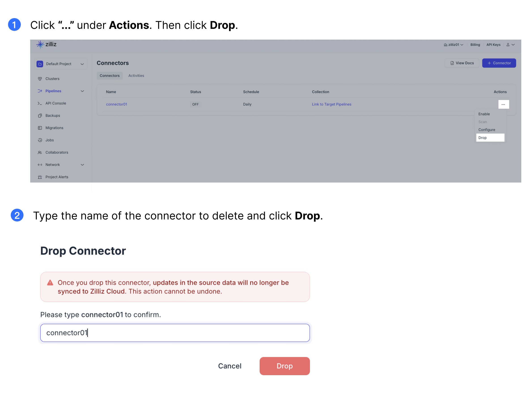Click the Backups sidebar label

pyautogui.click(x=53, y=116)
